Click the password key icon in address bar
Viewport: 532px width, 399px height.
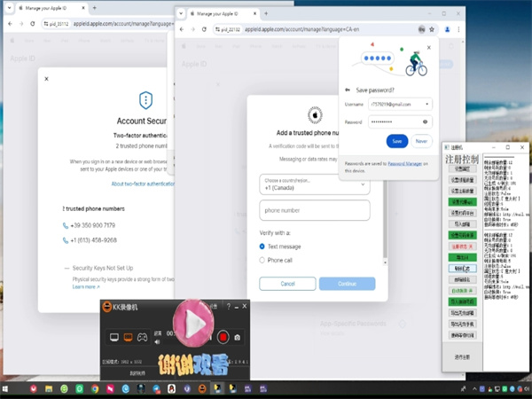point(421,29)
